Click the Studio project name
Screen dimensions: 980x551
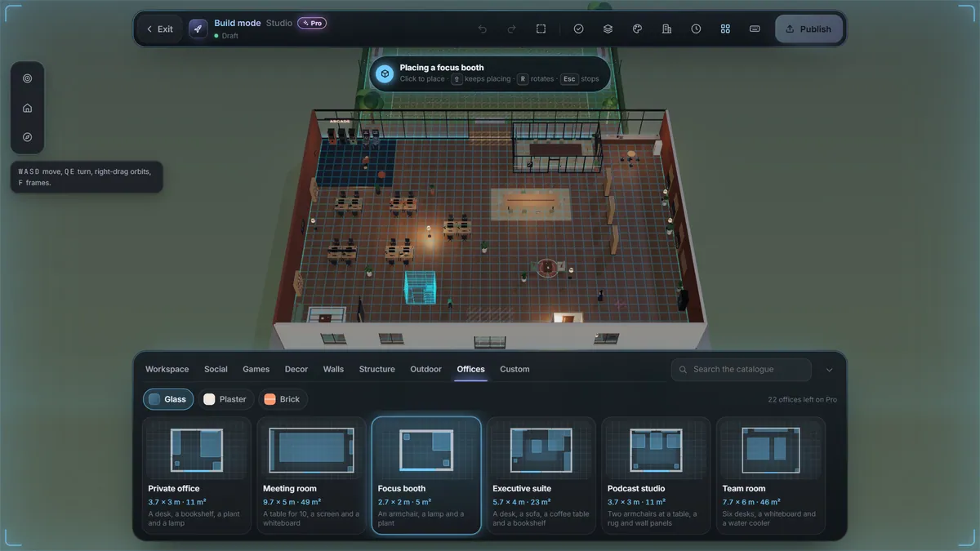point(279,23)
